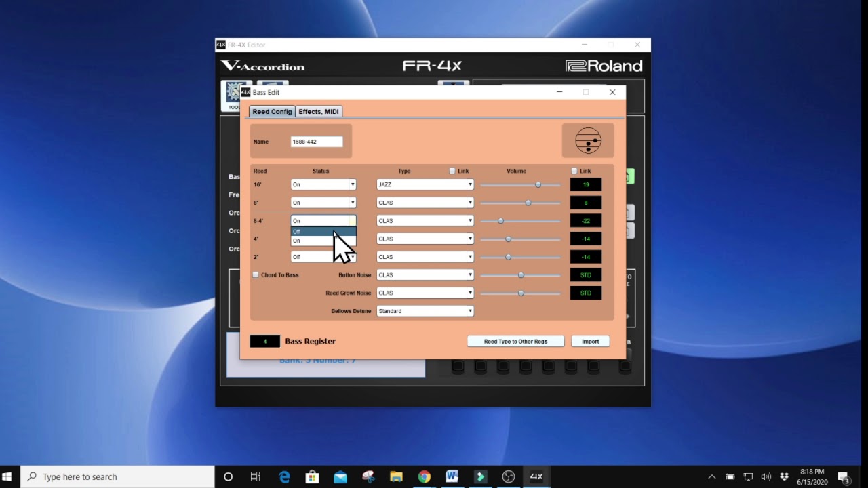This screenshot has width=868, height=488.
Task: Check battery status in the system tray
Action: (730, 476)
